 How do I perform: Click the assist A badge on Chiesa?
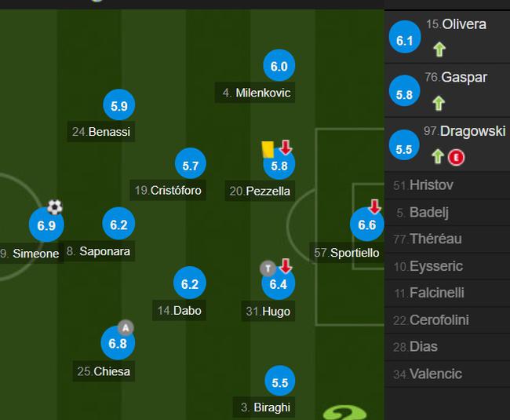point(126,327)
